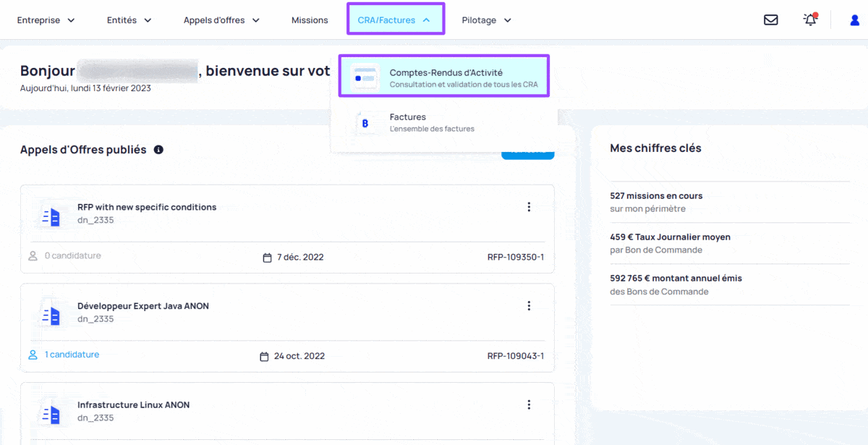
Task: Expand the Entités dropdown menu
Action: [x=129, y=20]
